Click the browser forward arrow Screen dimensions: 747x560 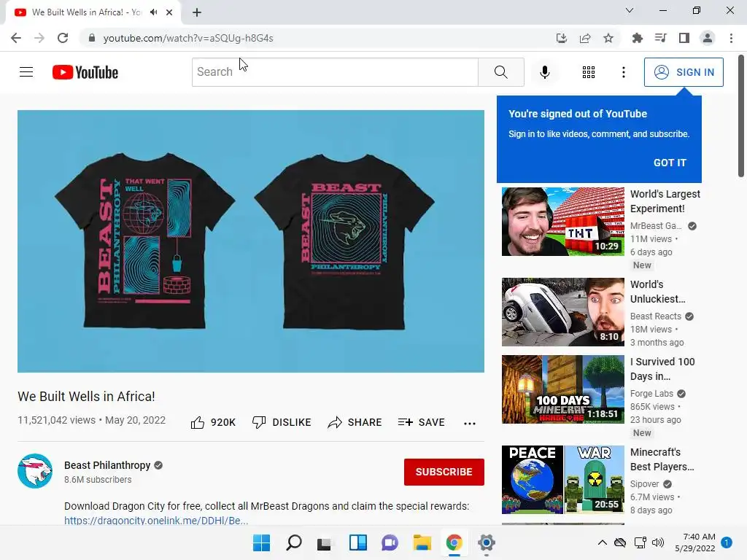pyautogui.click(x=39, y=38)
